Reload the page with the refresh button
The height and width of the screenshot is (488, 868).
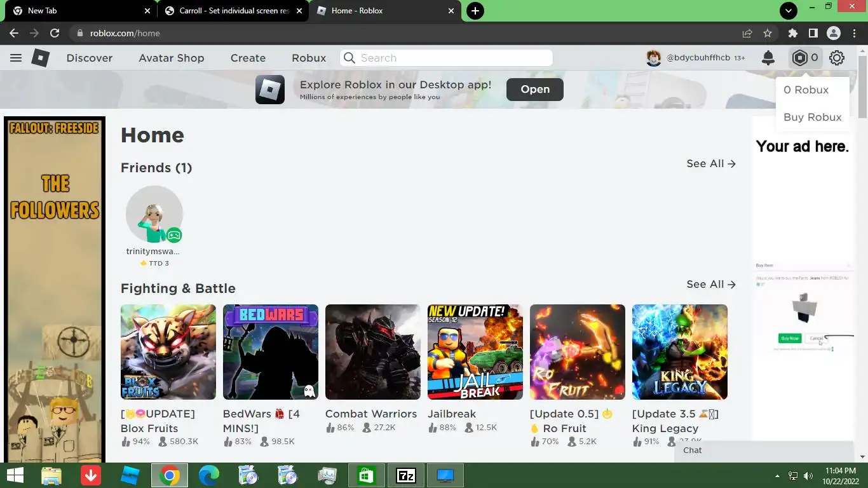[55, 33]
